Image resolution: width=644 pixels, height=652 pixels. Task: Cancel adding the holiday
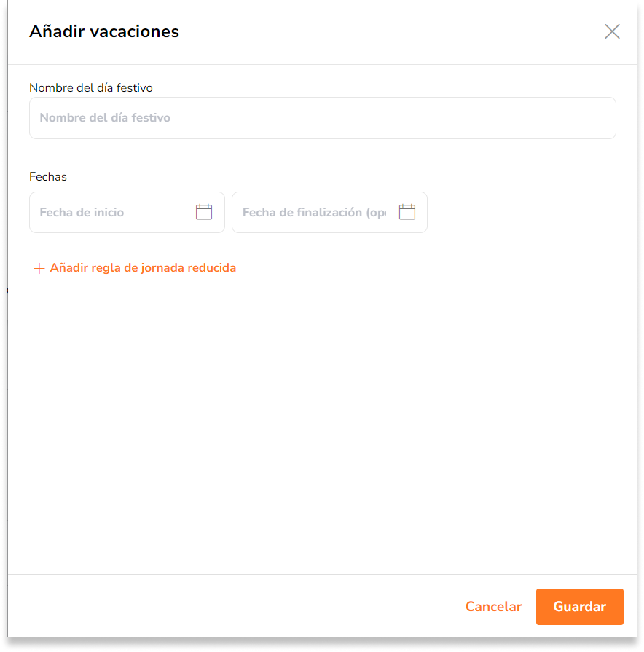pyautogui.click(x=493, y=606)
